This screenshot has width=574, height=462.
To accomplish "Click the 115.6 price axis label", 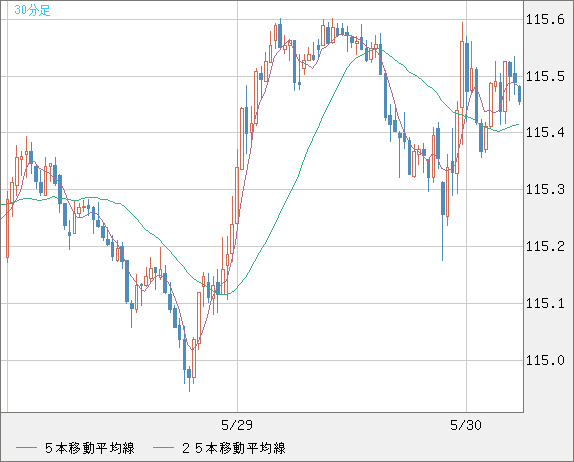I will coord(545,19).
